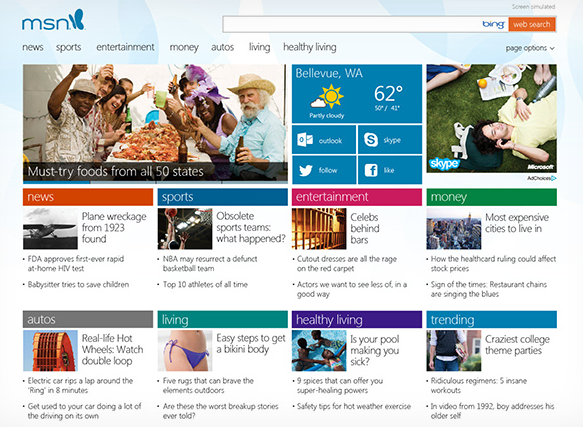Screen dimensions: 583x427
Task: Open the Bellevue, WA weather tile
Action: 357,94
